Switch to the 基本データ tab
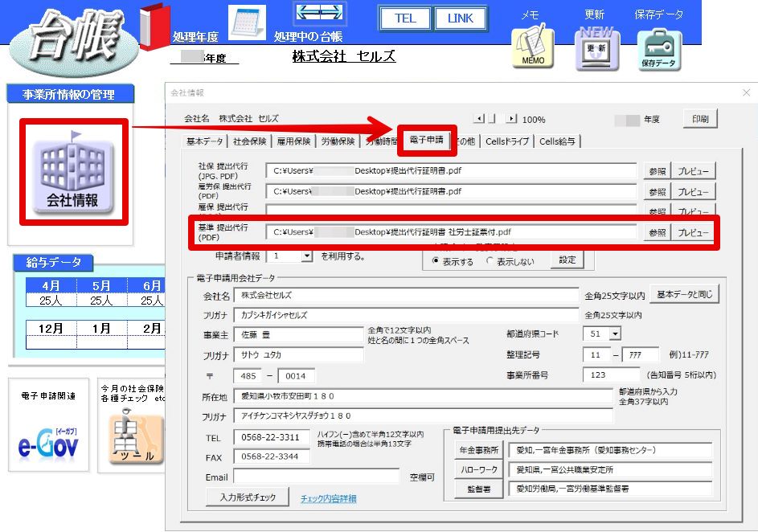The width and height of the screenshot is (758, 532). [x=204, y=141]
